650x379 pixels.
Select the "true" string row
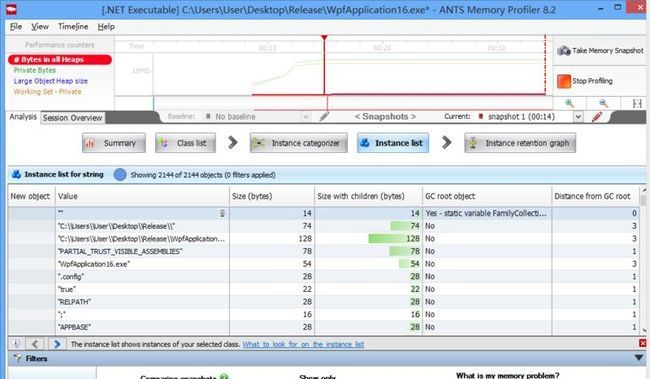click(324, 289)
